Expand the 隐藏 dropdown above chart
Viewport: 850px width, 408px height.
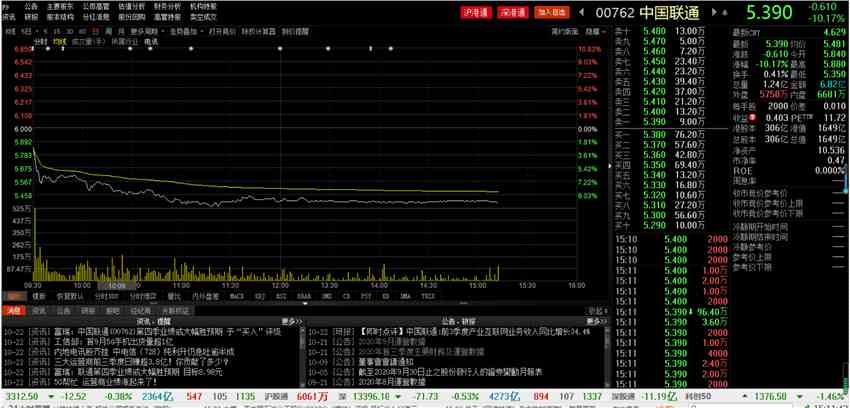pyautogui.click(x=595, y=31)
